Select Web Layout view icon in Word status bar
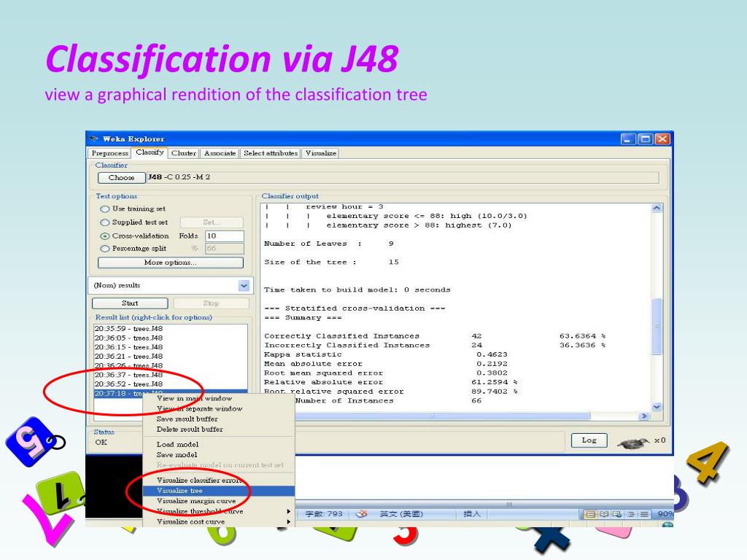The image size is (747, 560). click(617, 514)
